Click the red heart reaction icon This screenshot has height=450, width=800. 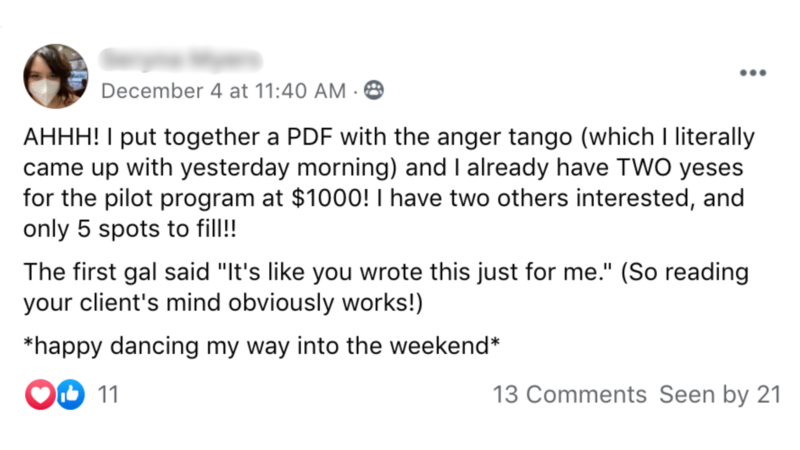(x=40, y=395)
